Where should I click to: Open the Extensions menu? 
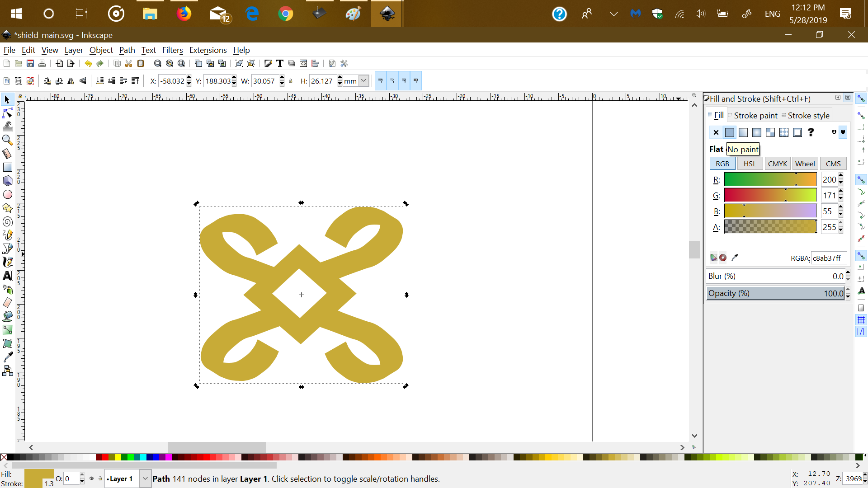[x=208, y=50]
